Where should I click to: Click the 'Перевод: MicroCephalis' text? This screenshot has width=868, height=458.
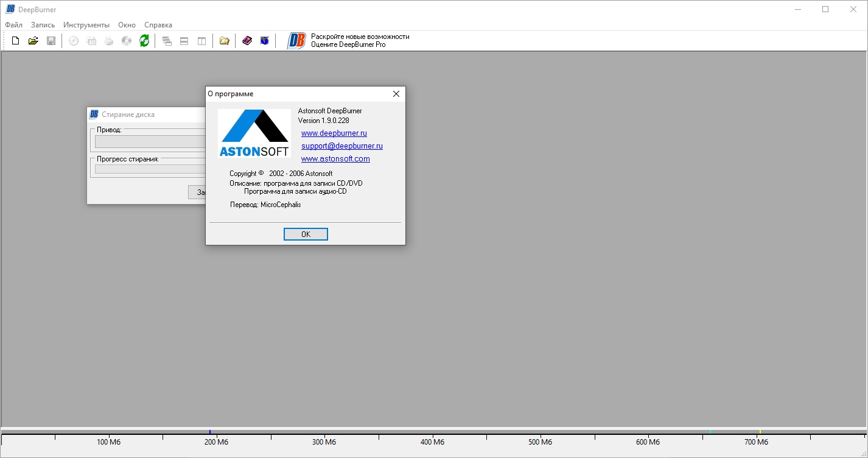click(265, 205)
